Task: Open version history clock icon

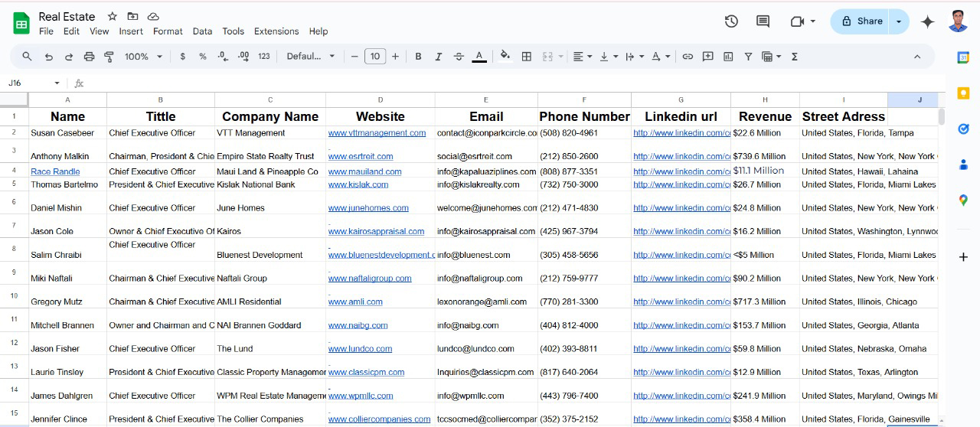Action: pyautogui.click(x=731, y=21)
